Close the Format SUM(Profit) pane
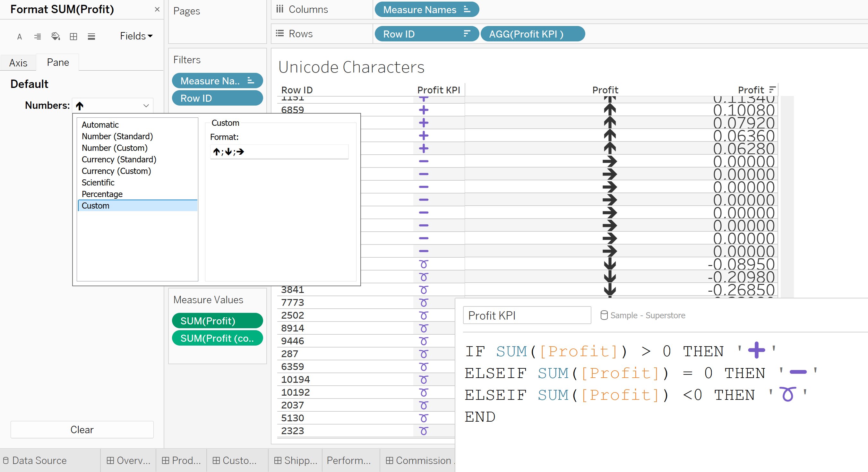This screenshot has width=868, height=472. pyautogui.click(x=157, y=9)
